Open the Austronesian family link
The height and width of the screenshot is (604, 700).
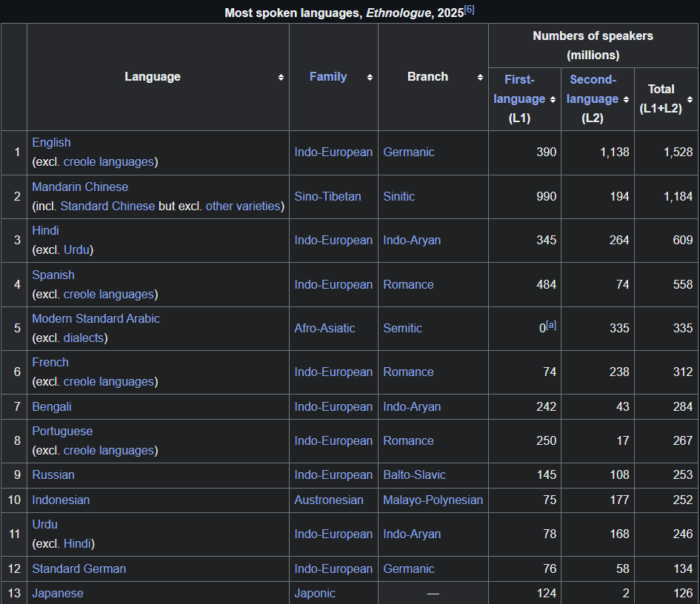(x=329, y=500)
